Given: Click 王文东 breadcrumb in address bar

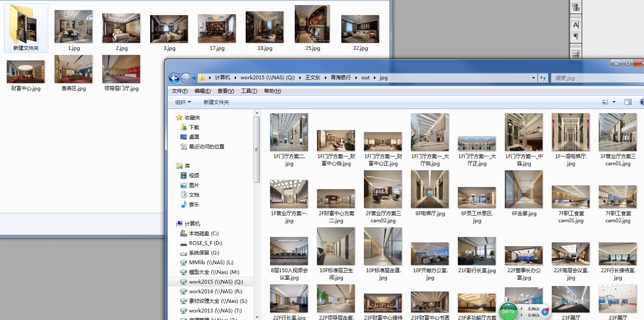Looking at the screenshot, I should (313, 78).
